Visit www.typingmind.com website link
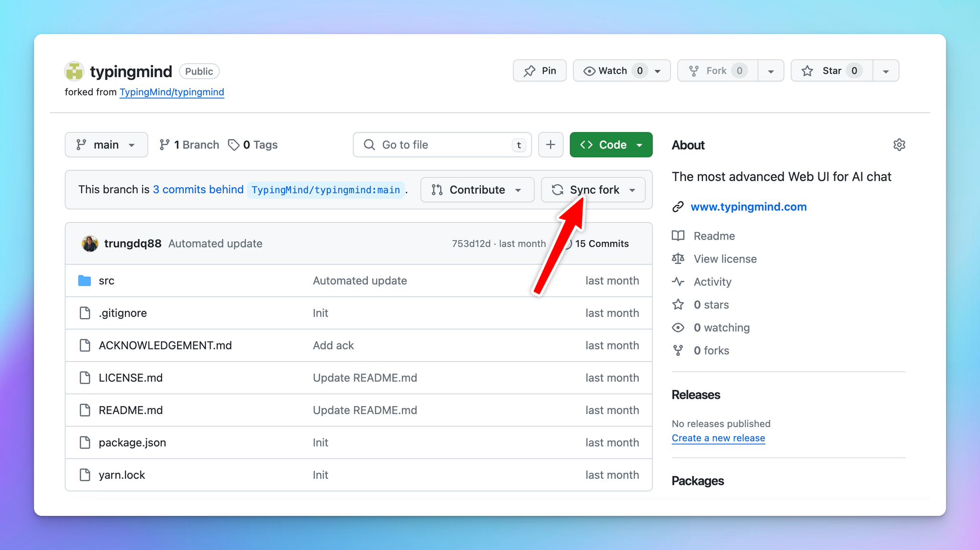 (x=748, y=207)
